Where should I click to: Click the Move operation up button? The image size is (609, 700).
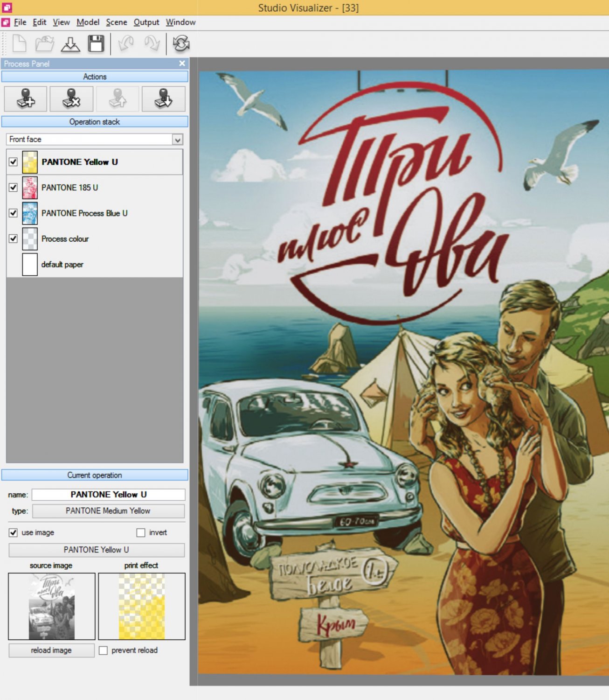[x=118, y=98]
